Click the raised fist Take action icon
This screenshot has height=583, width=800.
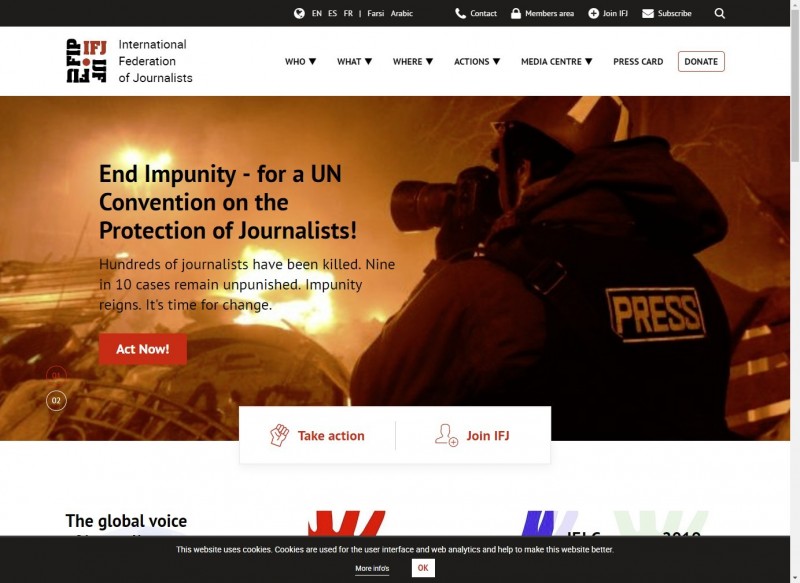tap(279, 435)
